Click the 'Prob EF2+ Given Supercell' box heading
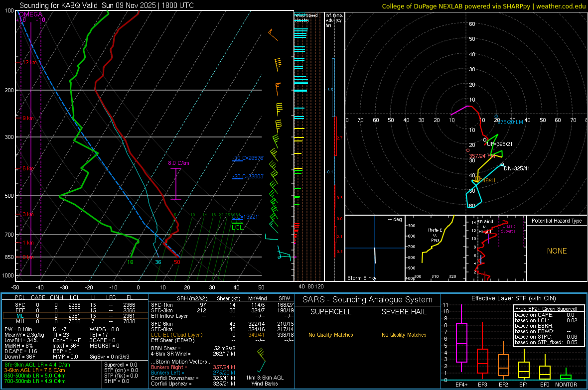Screen dimensions: 588x390 [x=546, y=309]
